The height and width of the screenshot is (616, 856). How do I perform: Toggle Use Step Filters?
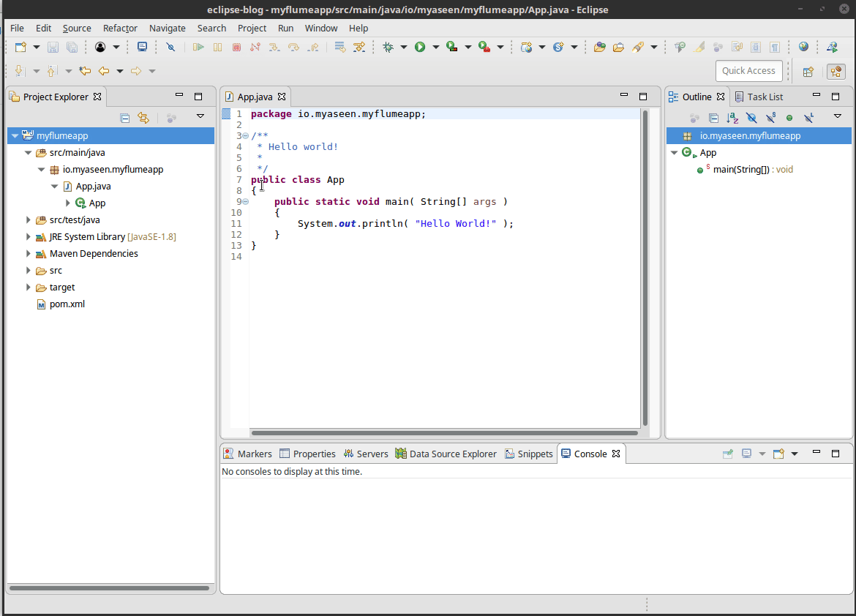359,47
